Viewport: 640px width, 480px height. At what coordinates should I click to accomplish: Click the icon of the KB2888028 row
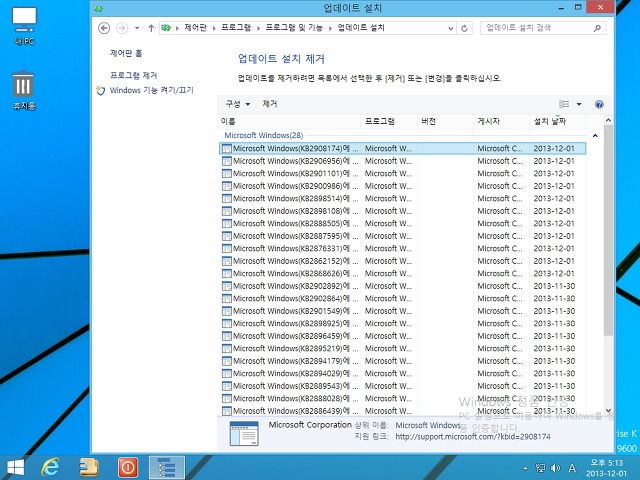(x=227, y=399)
